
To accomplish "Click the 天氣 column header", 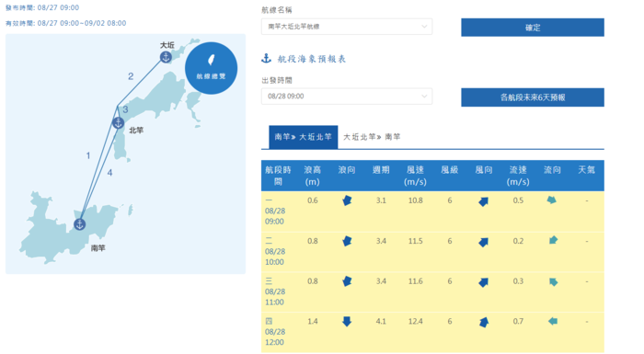I will click(586, 170).
